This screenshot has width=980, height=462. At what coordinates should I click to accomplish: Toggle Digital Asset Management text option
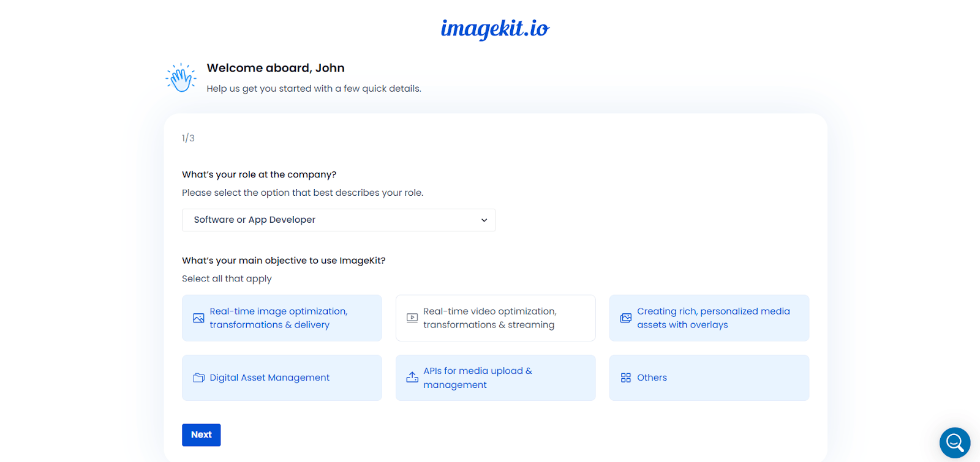pyautogui.click(x=269, y=378)
